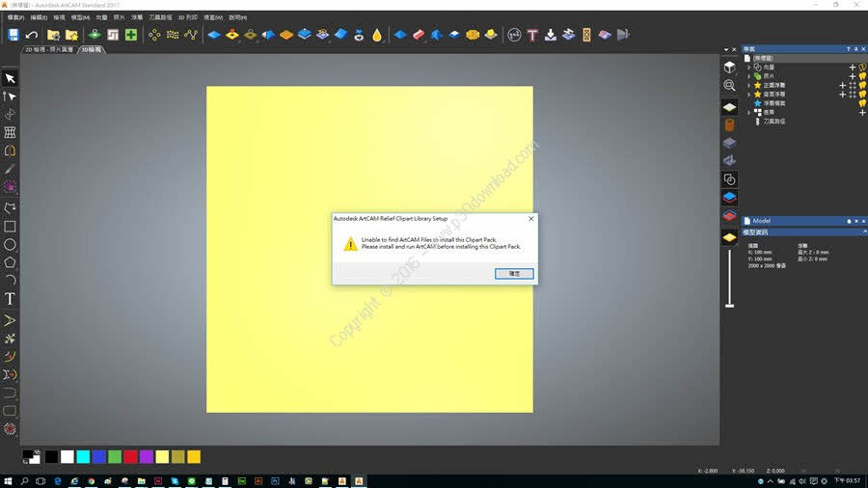
Task: Click the green plus toolbar icon
Action: coord(131,35)
